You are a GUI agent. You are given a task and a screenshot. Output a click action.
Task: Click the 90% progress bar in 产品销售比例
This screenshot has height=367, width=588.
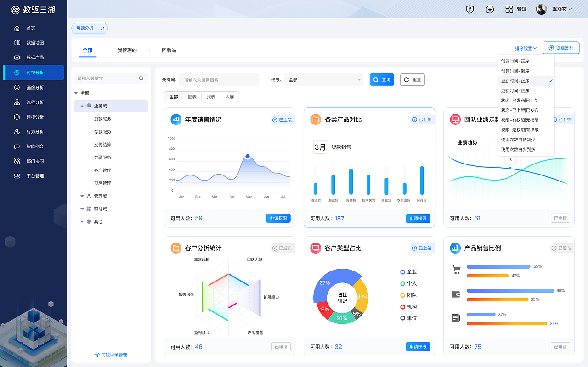pos(510,290)
